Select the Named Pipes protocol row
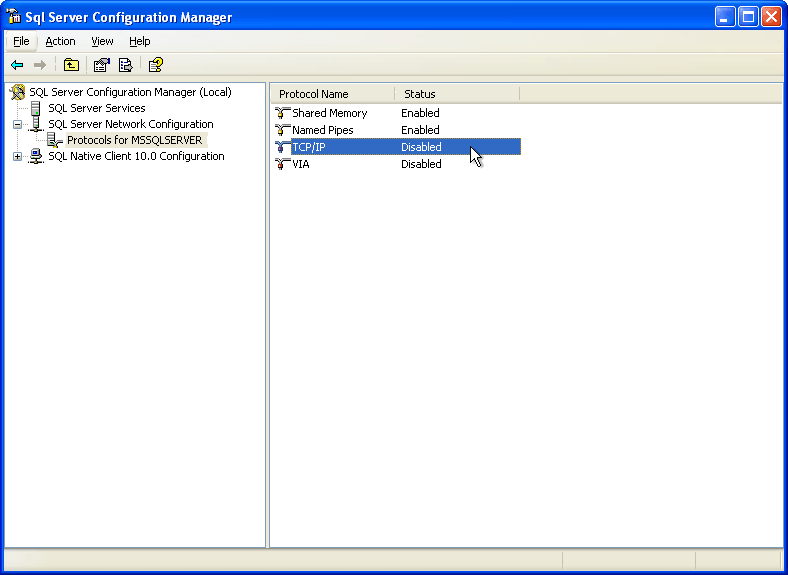The width and height of the screenshot is (788, 575). tap(398, 130)
